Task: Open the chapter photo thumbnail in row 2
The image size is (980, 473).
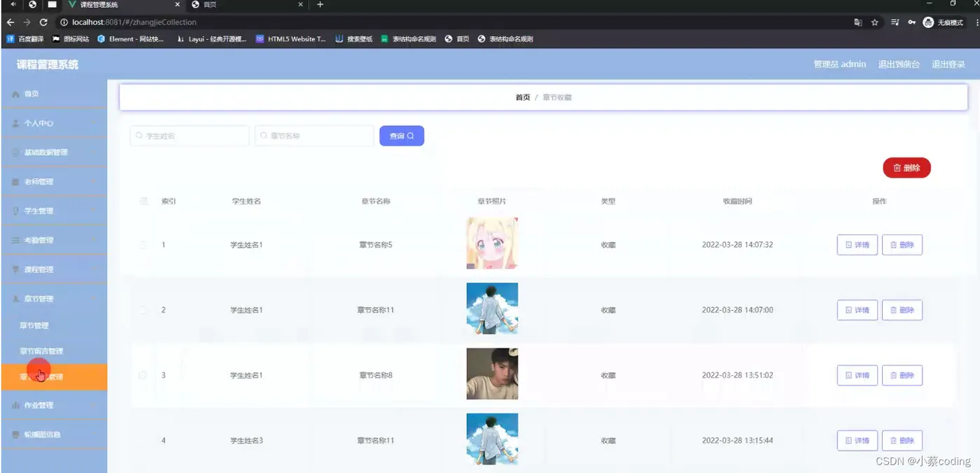Action: 492,309
